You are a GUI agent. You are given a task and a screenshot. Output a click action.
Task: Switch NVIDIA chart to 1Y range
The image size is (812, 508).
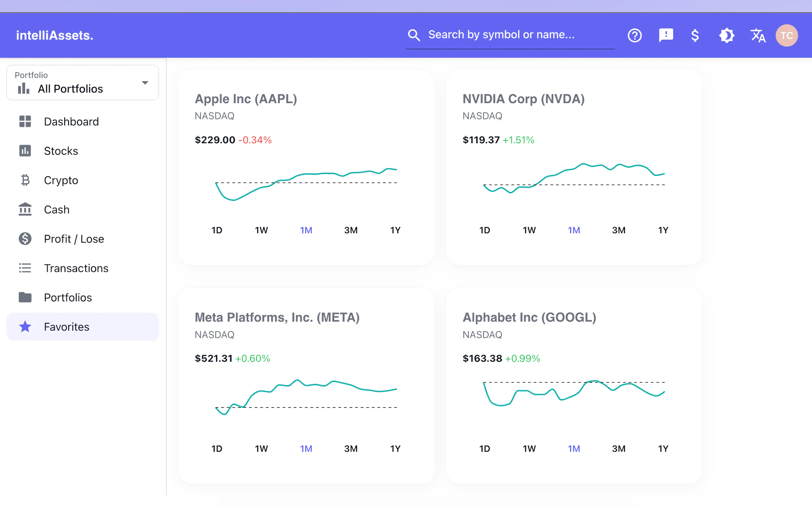[x=663, y=230]
